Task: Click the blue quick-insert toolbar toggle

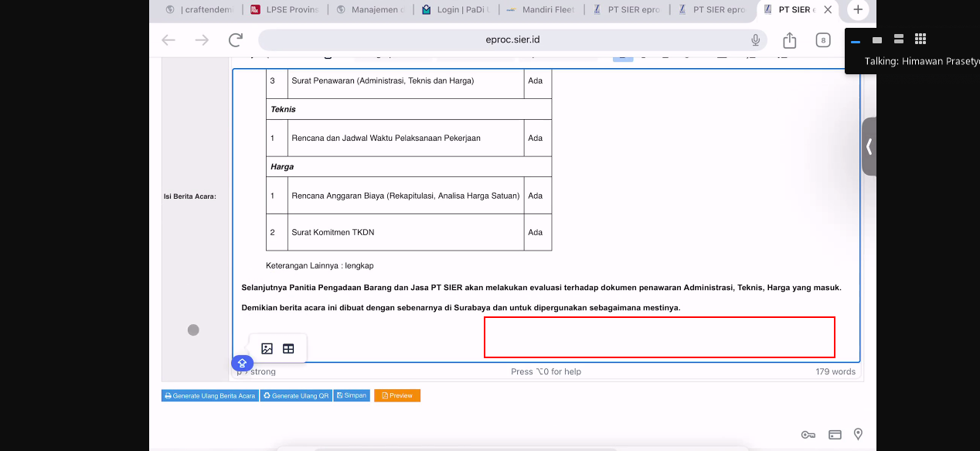Action: coord(242,363)
